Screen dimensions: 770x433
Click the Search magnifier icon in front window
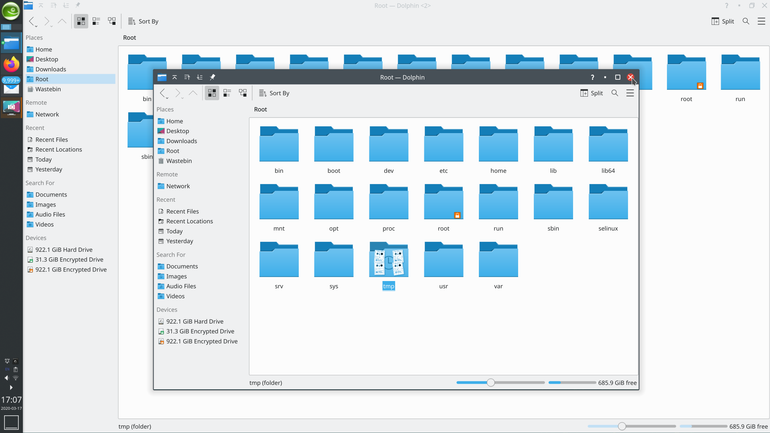pyautogui.click(x=615, y=93)
